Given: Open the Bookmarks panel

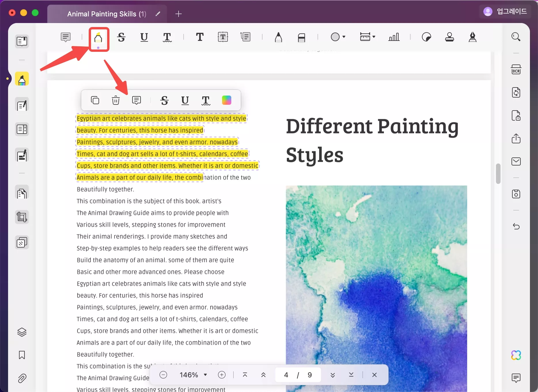Looking at the screenshot, I should click(22, 355).
